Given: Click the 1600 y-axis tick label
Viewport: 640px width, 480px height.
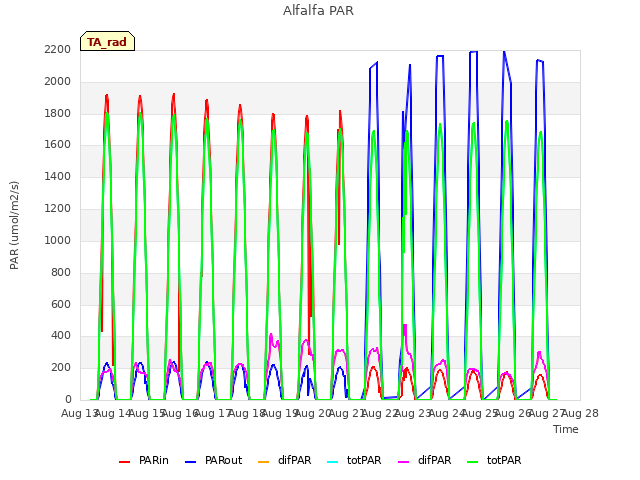Looking at the screenshot, I should coord(58,145).
